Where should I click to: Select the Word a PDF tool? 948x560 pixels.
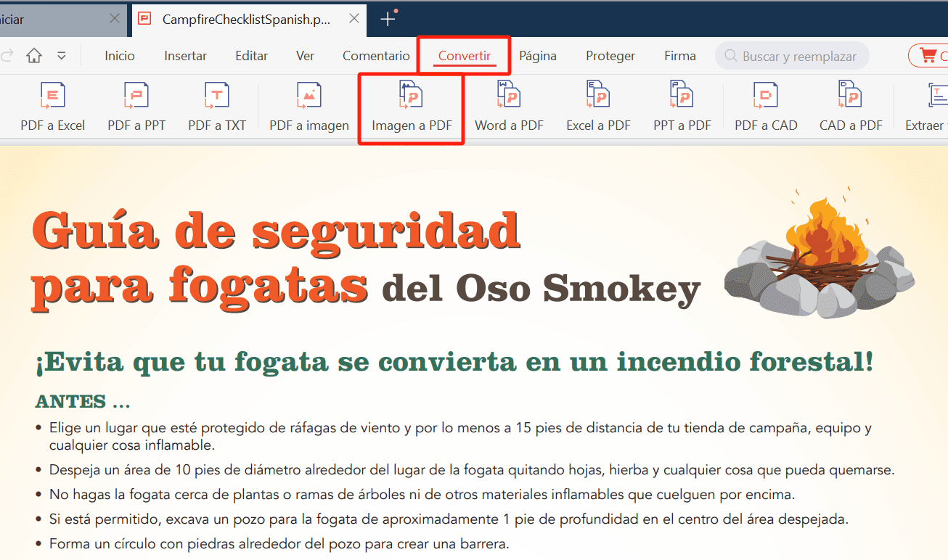(509, 105)
